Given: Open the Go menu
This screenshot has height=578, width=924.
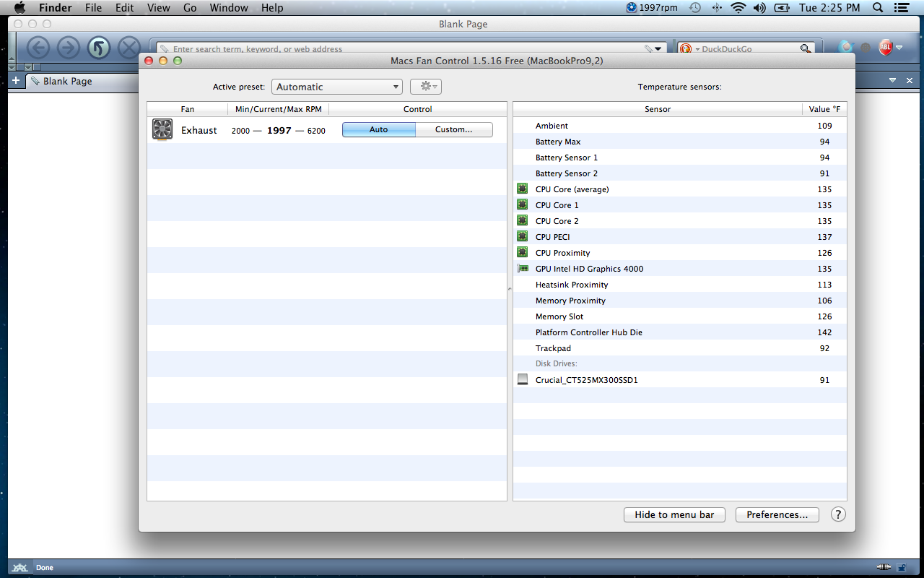Looking at the screenshot, I should click(190, 8).
